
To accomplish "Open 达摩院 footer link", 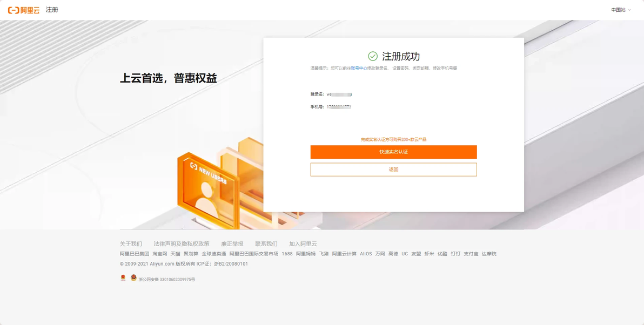I will point(489,254).
